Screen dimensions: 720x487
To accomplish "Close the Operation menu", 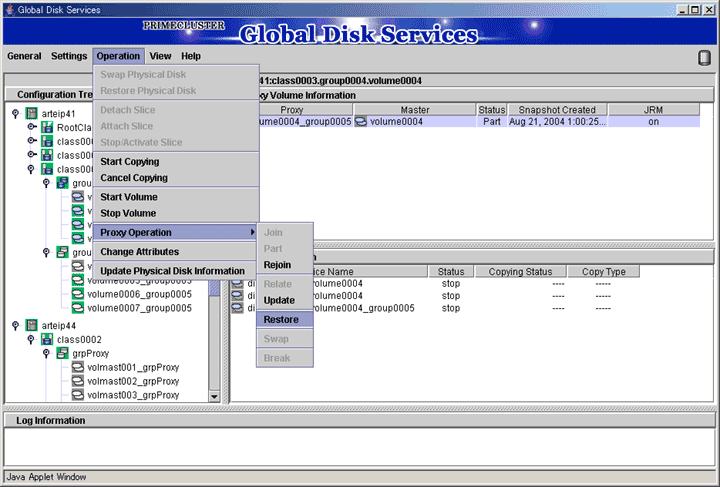I will pyautogui.click(x=118, y=56).
